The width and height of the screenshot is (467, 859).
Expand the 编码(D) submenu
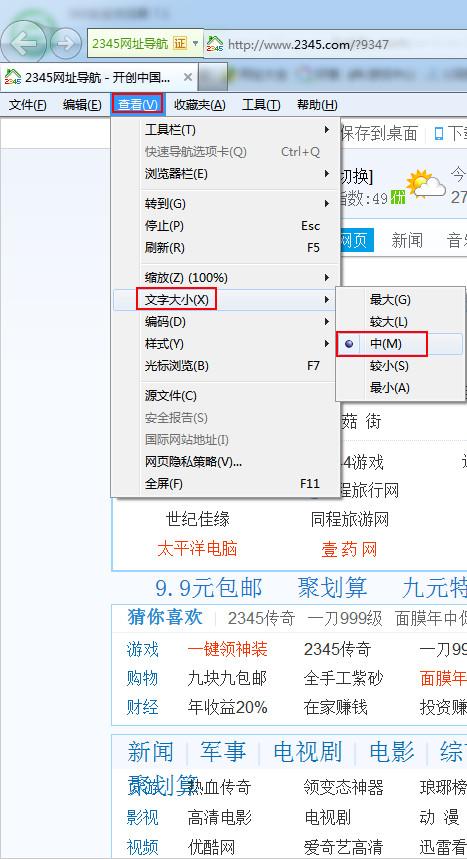[225, 322]
